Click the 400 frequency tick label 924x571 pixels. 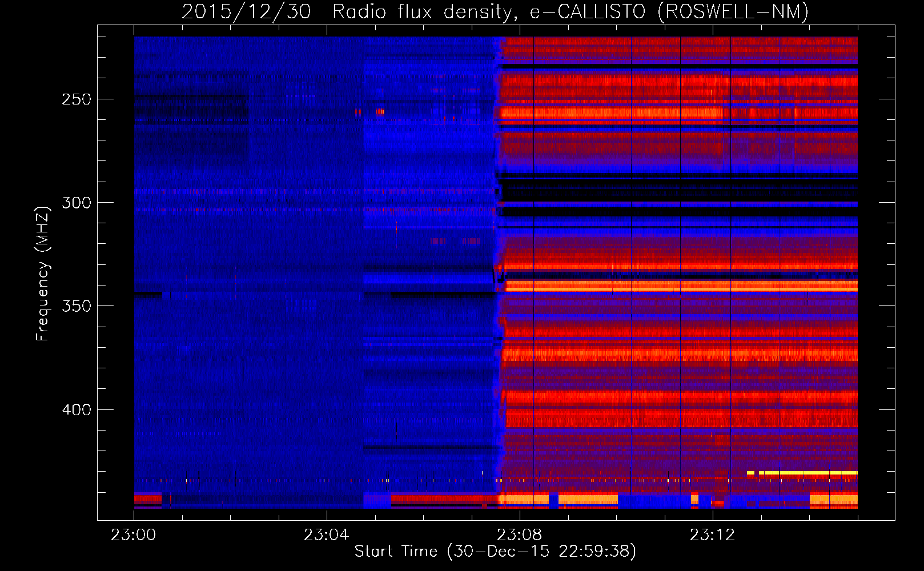point(77,410)
